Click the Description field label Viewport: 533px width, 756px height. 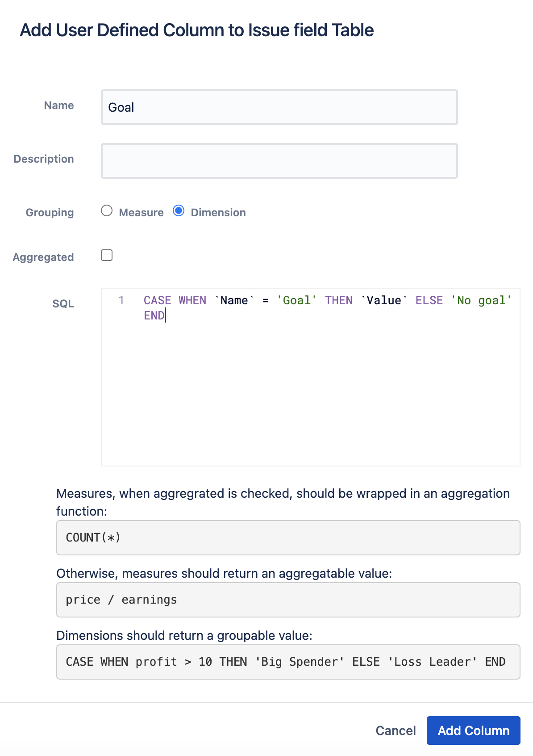44,159
